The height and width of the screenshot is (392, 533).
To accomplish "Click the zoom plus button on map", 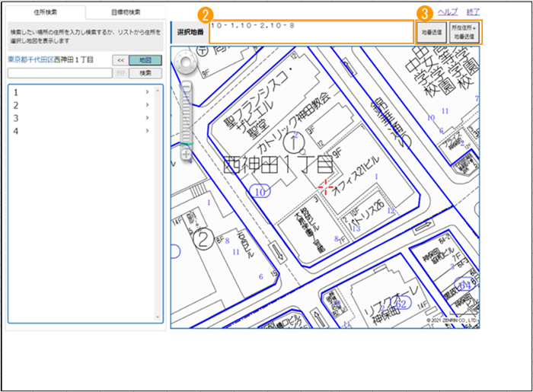I will (x=185, y=154).
